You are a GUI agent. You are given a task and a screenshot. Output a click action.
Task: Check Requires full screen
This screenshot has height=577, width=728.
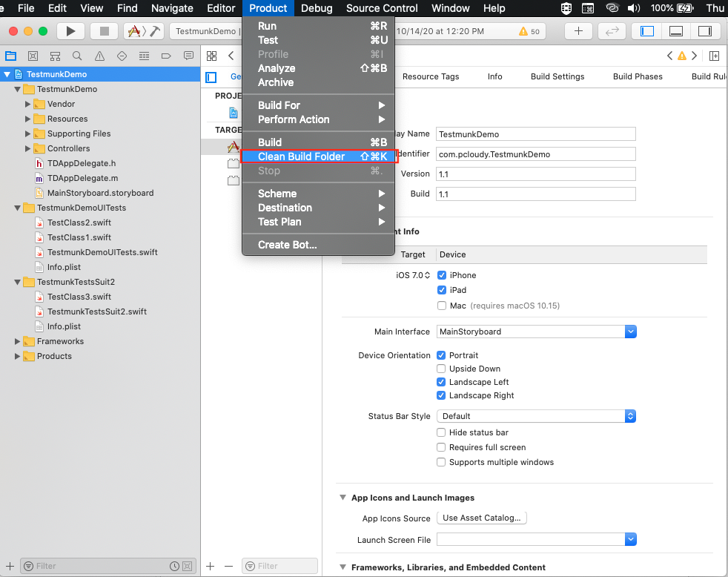coord(442,447)
